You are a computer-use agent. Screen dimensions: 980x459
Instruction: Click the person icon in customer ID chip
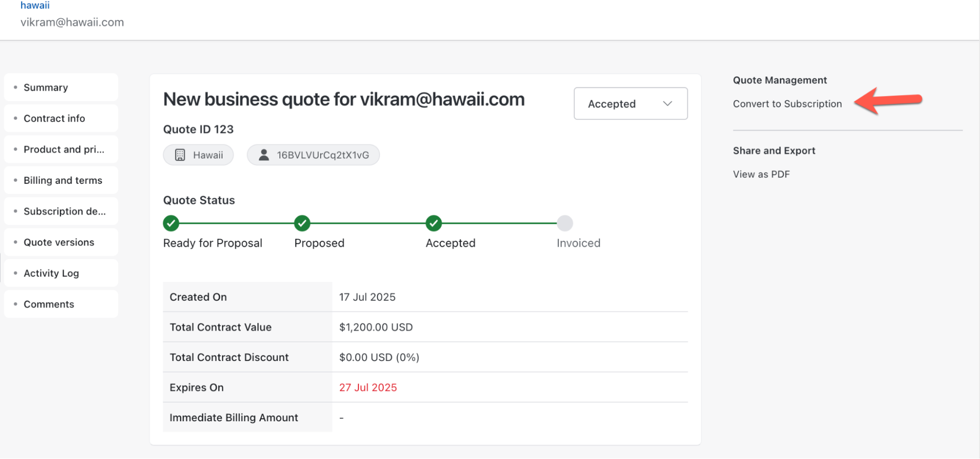point(264,155)
